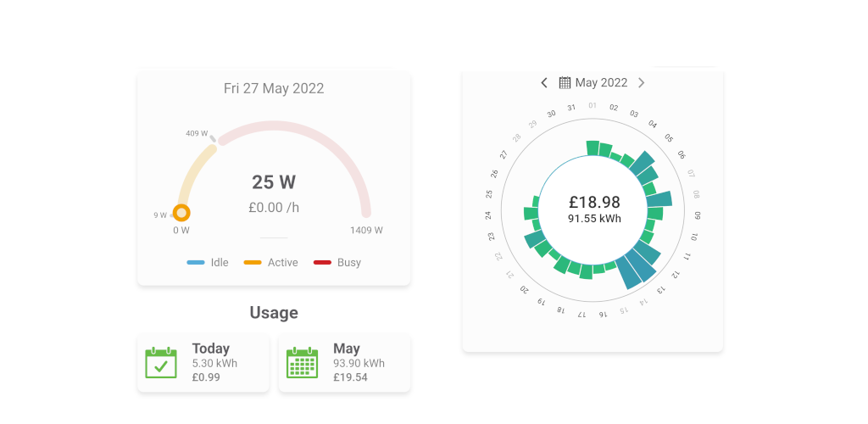Toggle the Busy legend entry
The height and width of the screenshot is (424, 868).
tap(337, 262)
